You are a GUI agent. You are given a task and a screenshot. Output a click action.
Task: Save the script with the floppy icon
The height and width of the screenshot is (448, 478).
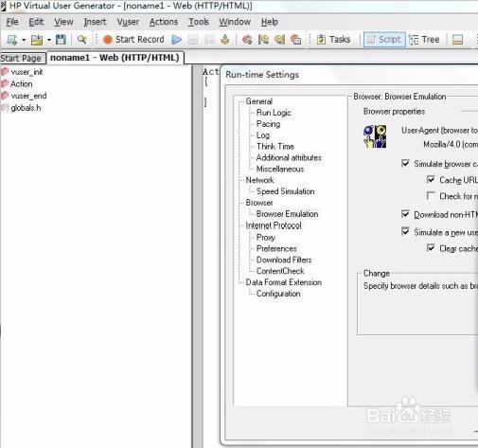(x=61, y=40)
